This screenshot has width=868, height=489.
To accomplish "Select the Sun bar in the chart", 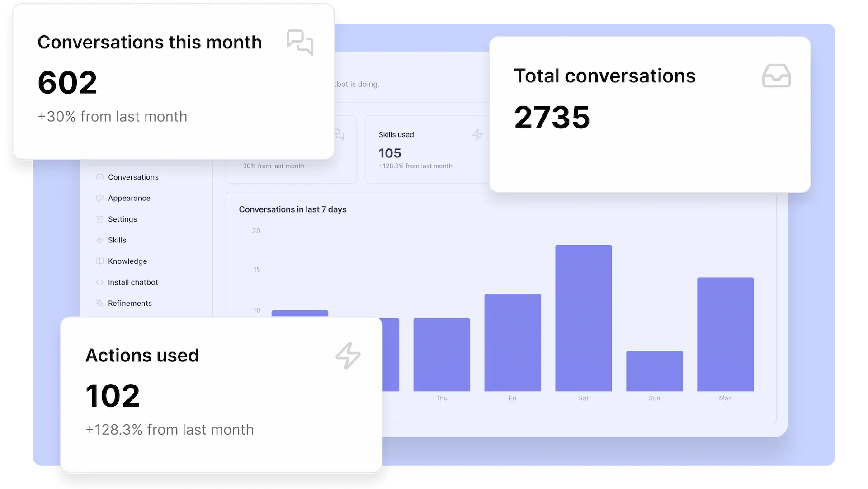I will pos(655,371).
